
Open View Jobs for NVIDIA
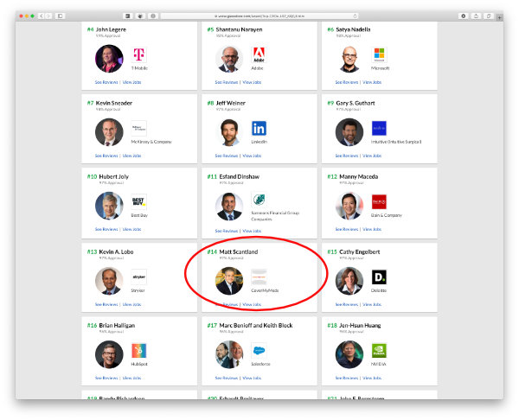pyautogui.click(x=372, y=378)
